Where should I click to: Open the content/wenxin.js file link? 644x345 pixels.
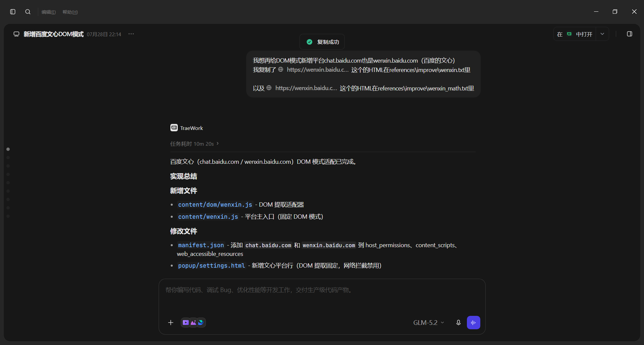click(208, 217)
